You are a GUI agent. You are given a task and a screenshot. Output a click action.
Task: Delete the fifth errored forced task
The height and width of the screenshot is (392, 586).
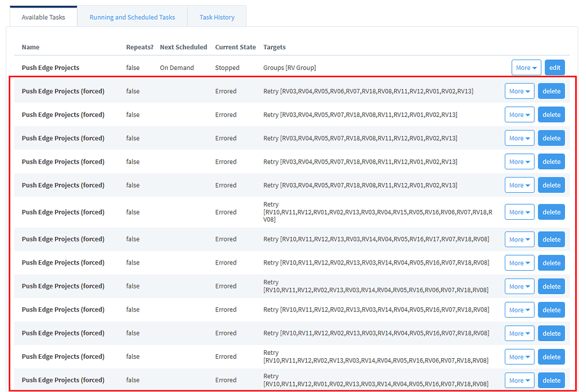click(x=551, y=184)
